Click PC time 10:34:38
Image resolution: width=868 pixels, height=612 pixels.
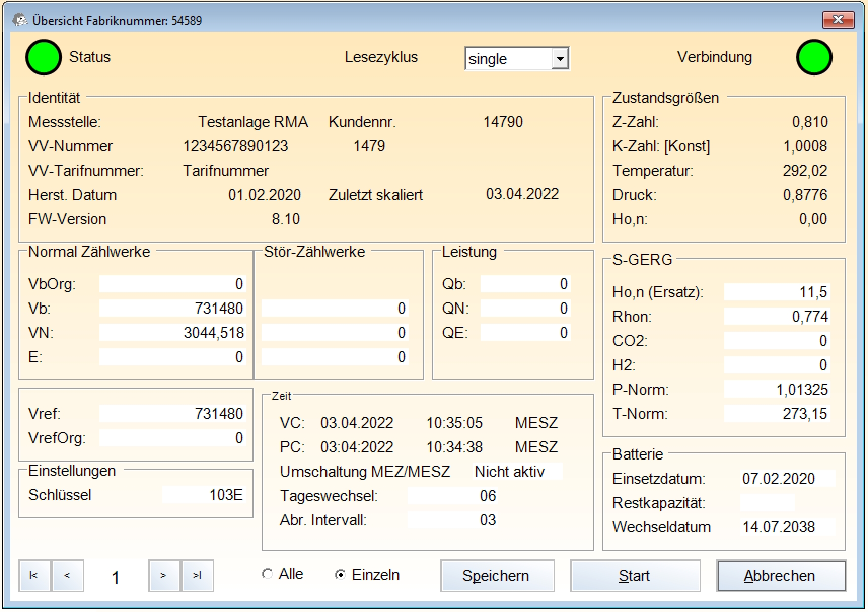(x=454, y=447)
